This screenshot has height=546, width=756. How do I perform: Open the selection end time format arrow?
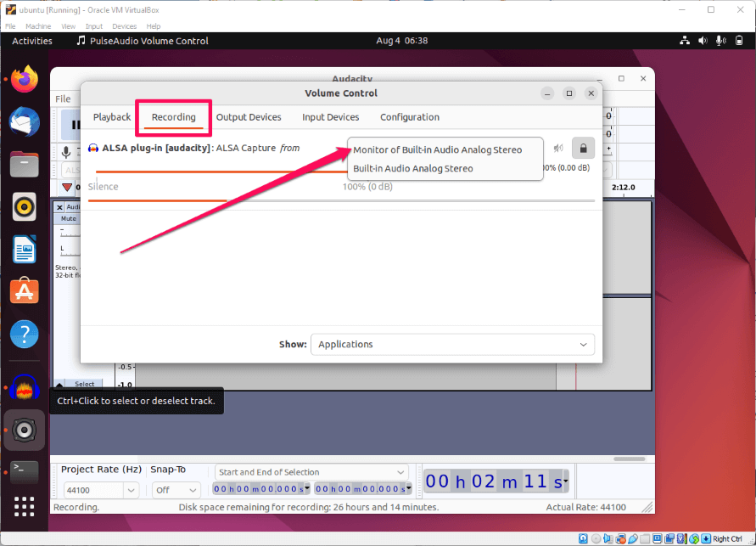(x=409, y=488)
